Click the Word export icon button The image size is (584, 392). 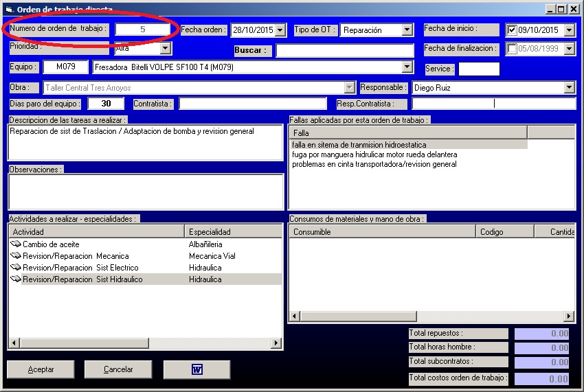[x=196, y=369]
